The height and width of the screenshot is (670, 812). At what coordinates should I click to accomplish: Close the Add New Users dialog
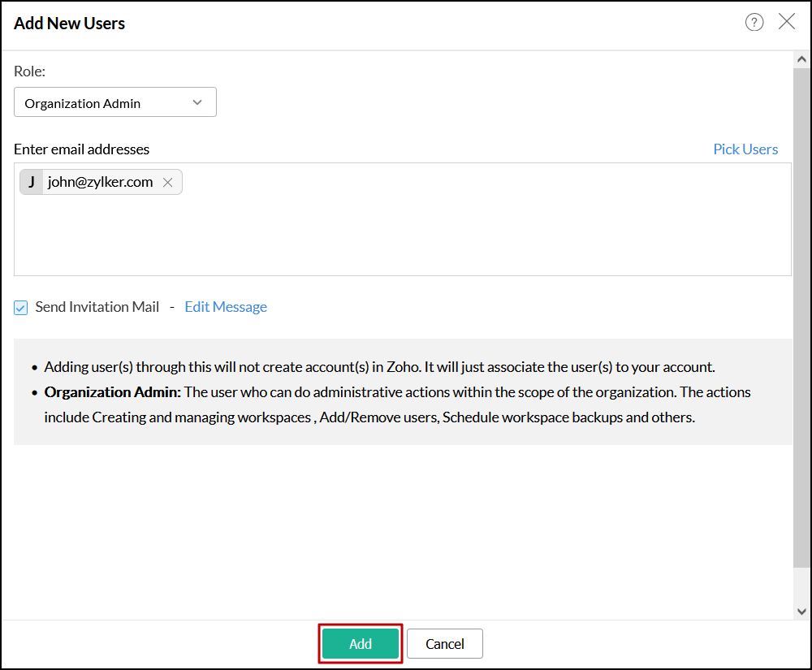(787, 22)
